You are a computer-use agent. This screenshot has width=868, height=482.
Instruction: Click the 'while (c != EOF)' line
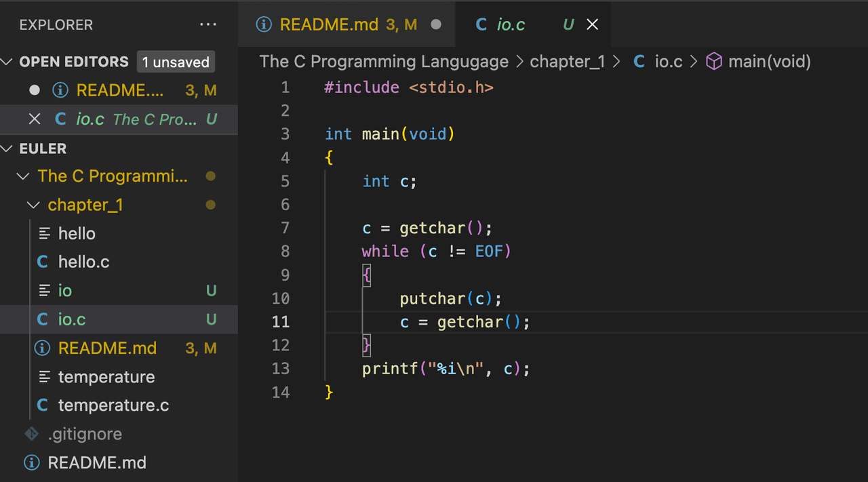pos(436,252)
